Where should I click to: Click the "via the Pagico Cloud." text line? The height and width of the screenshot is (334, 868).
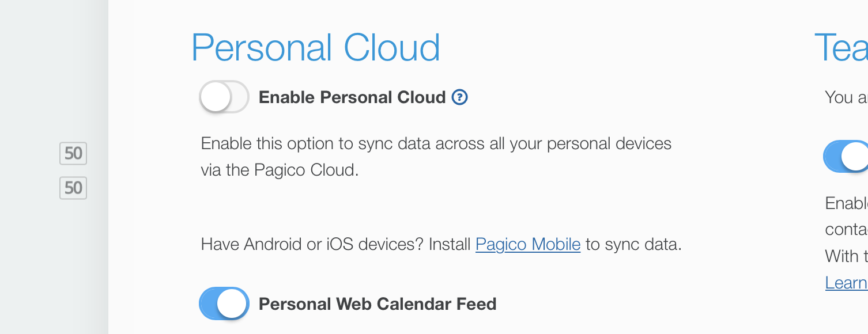click(280, 170)
